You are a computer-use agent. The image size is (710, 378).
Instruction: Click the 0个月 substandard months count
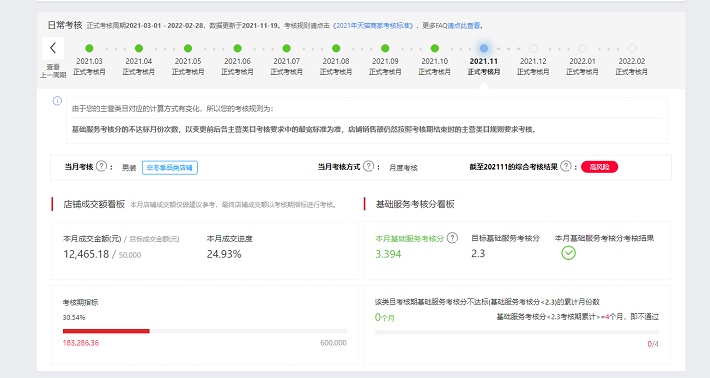pyautogui.click(x=384, y=318)
